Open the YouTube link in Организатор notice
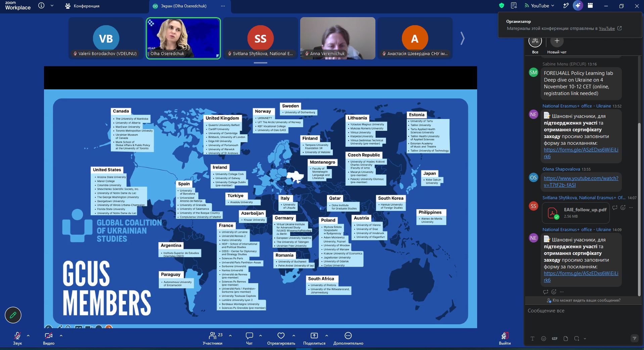The height and width of the screenshot is (350, 644). pos(607,29)
